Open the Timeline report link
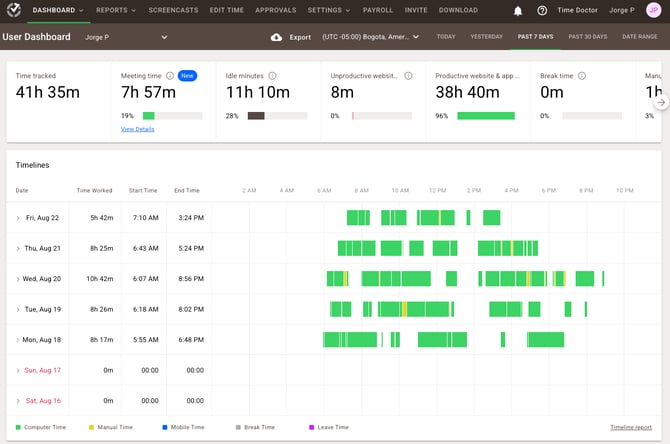 point(631,427)
